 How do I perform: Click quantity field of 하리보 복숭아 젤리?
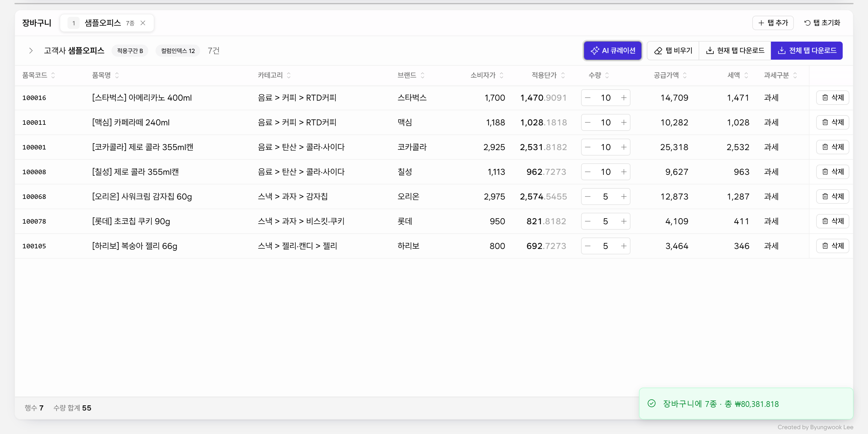pyautogui.click(x=605, y=246)
